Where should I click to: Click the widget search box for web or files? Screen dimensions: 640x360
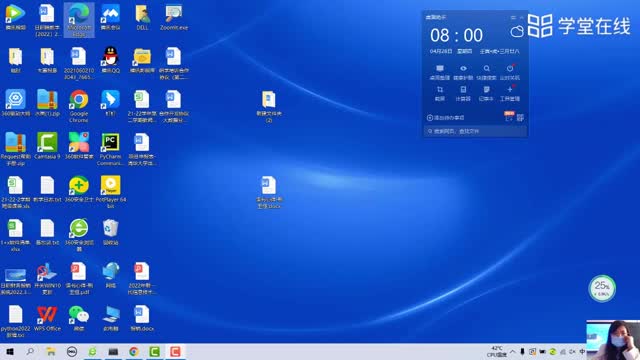tap(475, 131)
